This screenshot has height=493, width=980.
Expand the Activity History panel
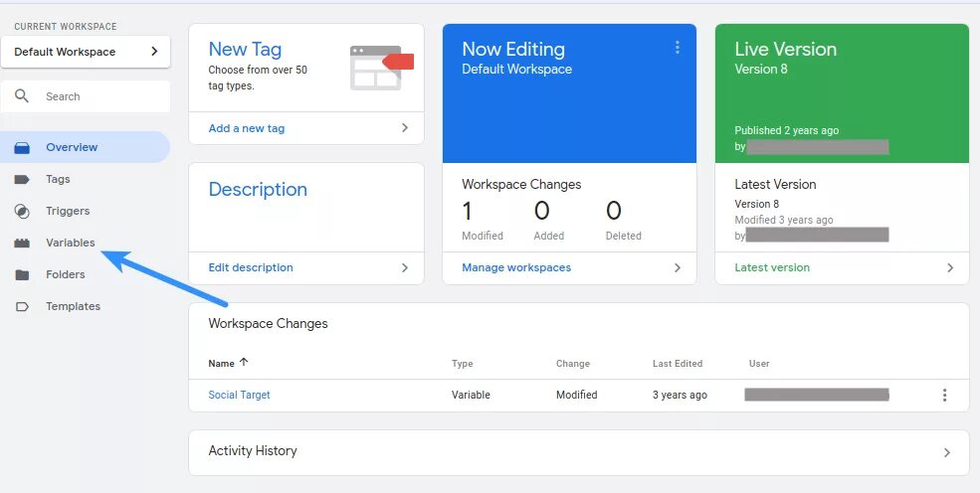pyautogui.click(x=579, y=452)
